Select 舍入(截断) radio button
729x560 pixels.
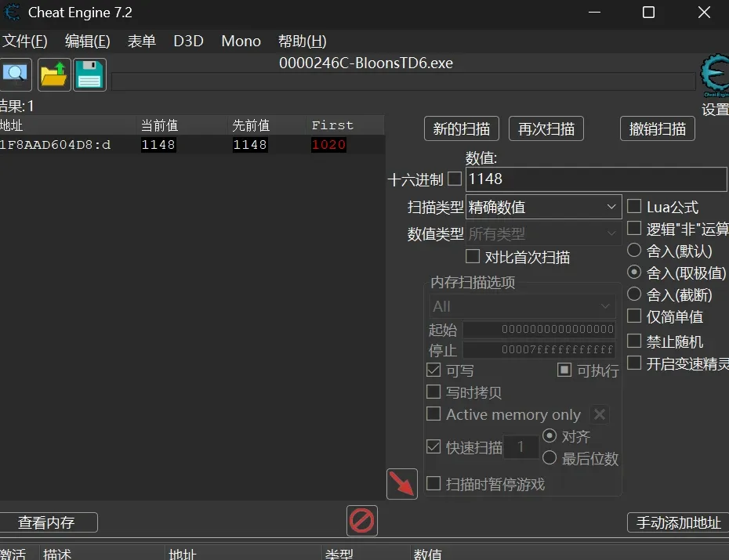(x=634, y=294)
